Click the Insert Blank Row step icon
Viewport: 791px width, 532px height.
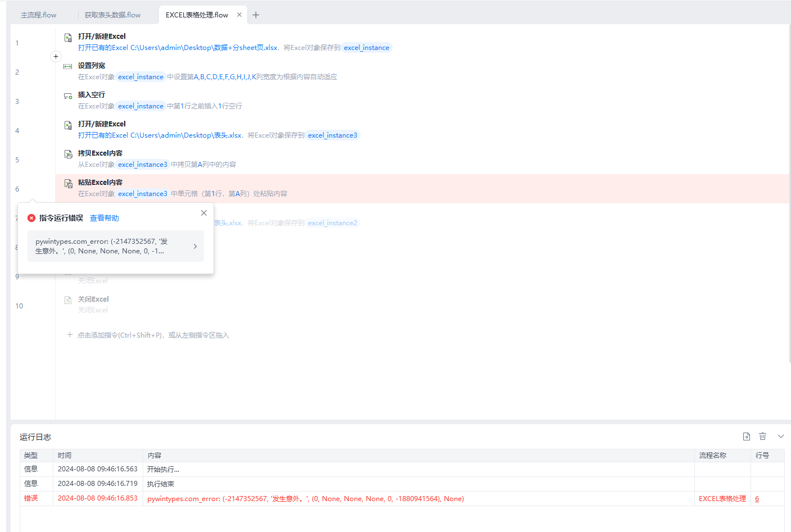tap(68, 96)
